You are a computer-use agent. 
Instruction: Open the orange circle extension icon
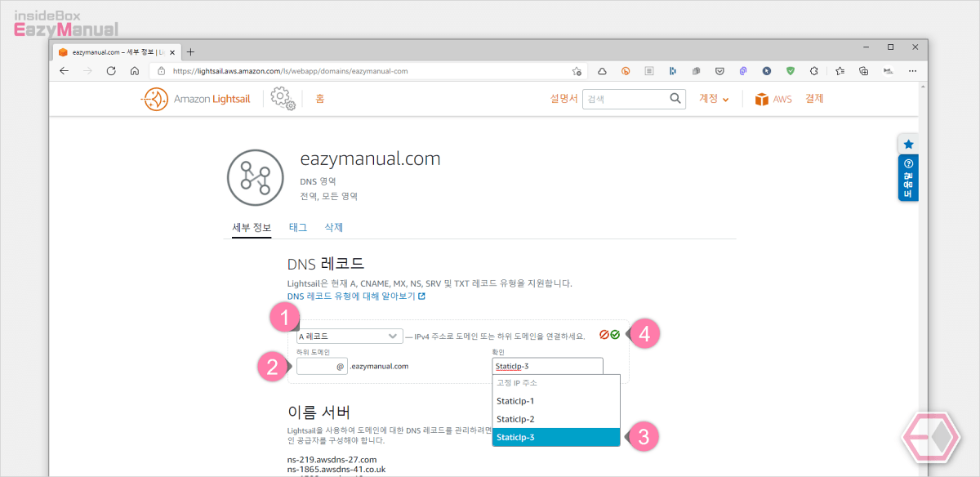pos(626,71)
